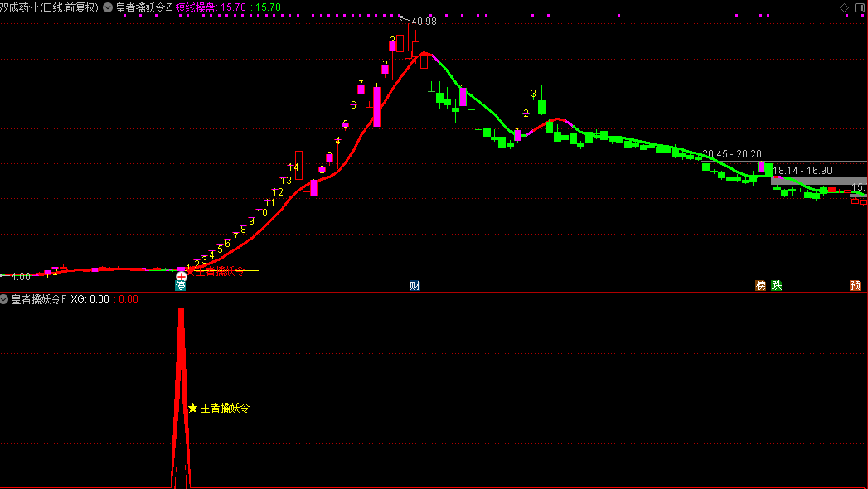Open the dropdown beside 皇者擒妖令Z indicator
Viewport: 868px width, 489px height.
108,7
